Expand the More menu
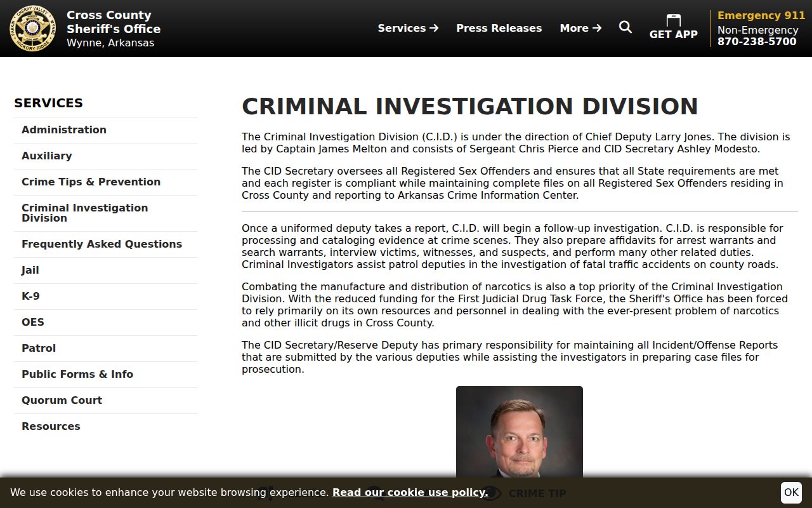 click(580, 28)
